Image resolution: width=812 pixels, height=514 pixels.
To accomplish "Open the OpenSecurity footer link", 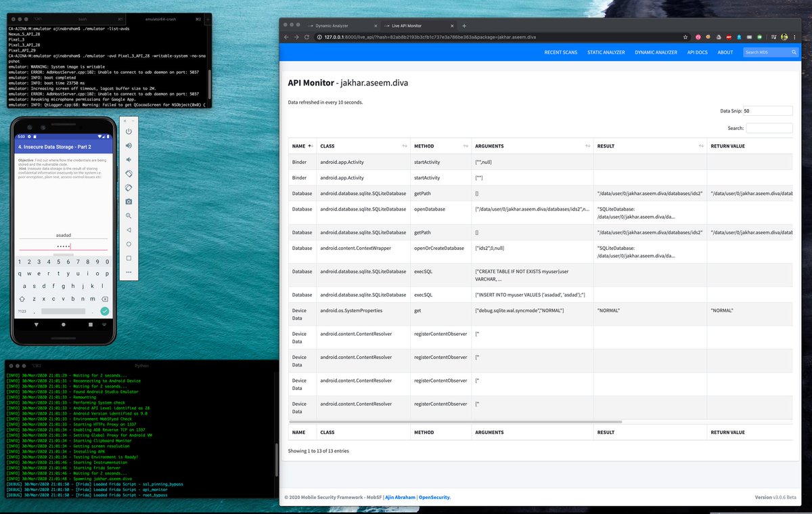I will tap(434, 496).
